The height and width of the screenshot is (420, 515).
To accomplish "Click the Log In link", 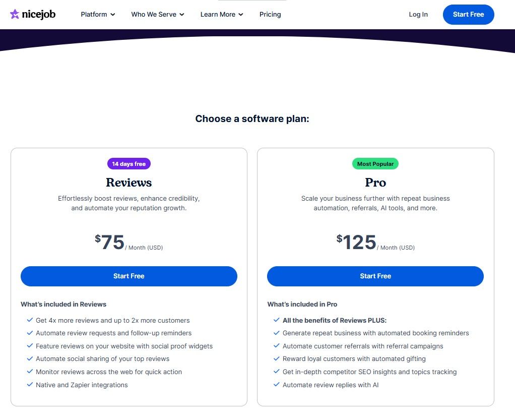I will point(418,15).
